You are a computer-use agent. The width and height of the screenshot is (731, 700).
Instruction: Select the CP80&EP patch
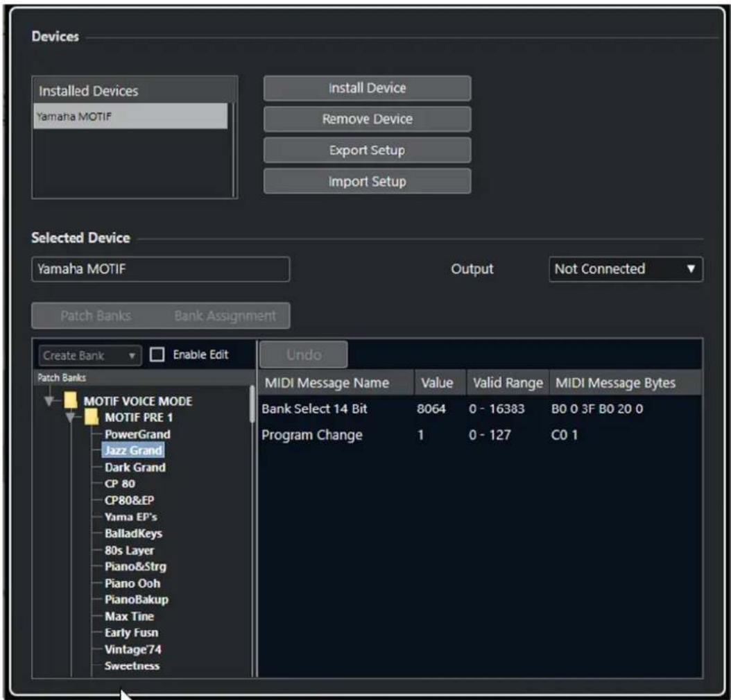coord(129,500)
